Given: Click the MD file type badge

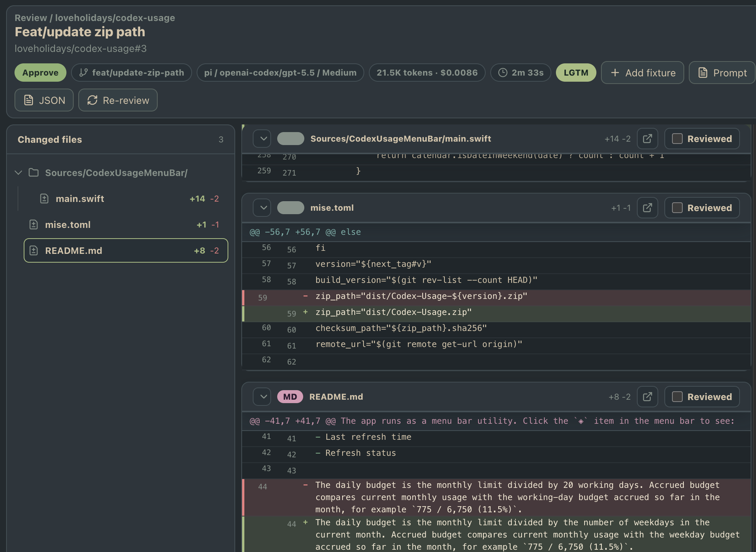Looking at the screenshot, I should (290, 397).
